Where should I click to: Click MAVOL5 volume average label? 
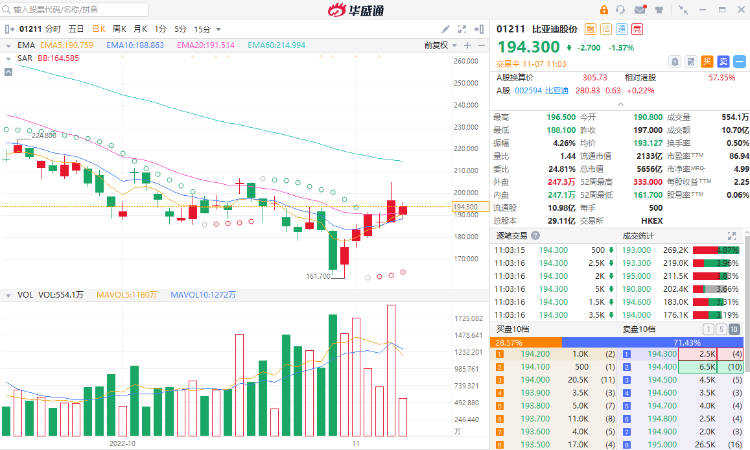pos(127,295)
